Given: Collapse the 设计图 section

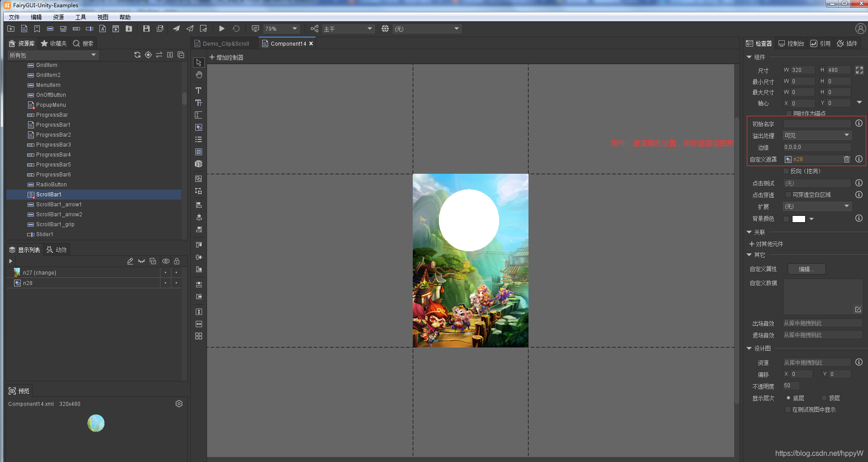Looking at the screenshot, I should [749, 348].
